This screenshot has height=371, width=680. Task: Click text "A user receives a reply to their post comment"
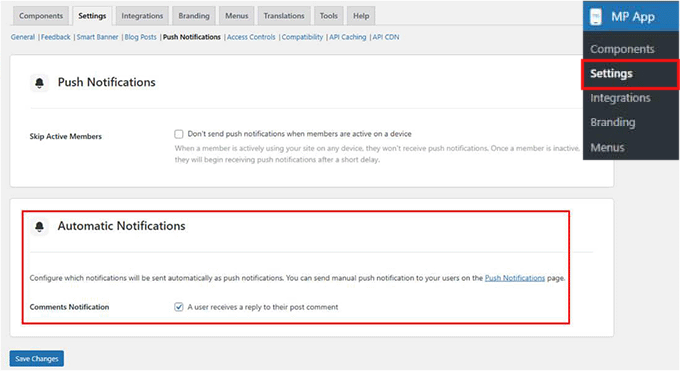click(x=263, y=307)
